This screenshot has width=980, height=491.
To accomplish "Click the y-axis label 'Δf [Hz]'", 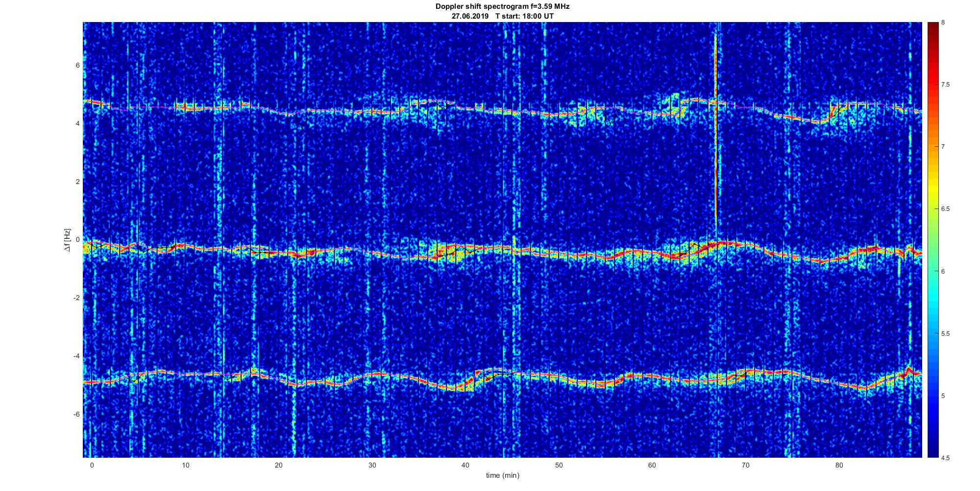I will tap(68, 240).
